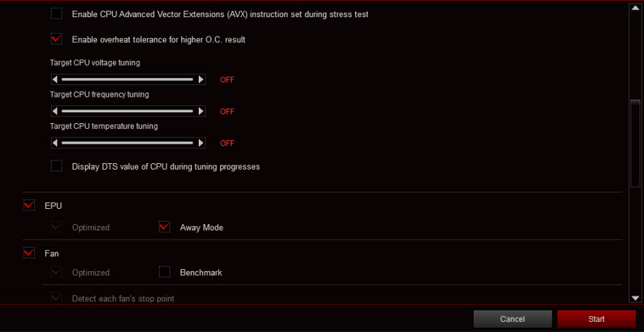The image size is (644, 332).
Task: Toggle the Away Mode checkbox
Action: coord(165,227)
